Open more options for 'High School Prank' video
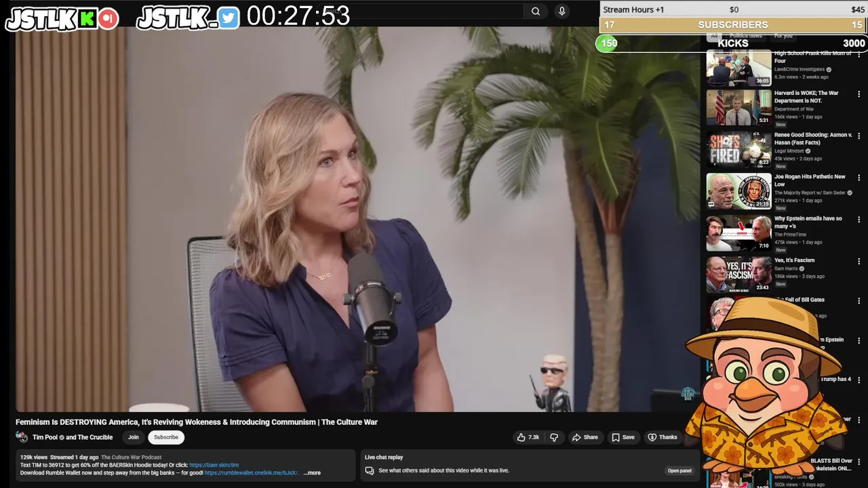Viewport: 868px width, 488px height. pyautogui.click(x=859, y=54)
